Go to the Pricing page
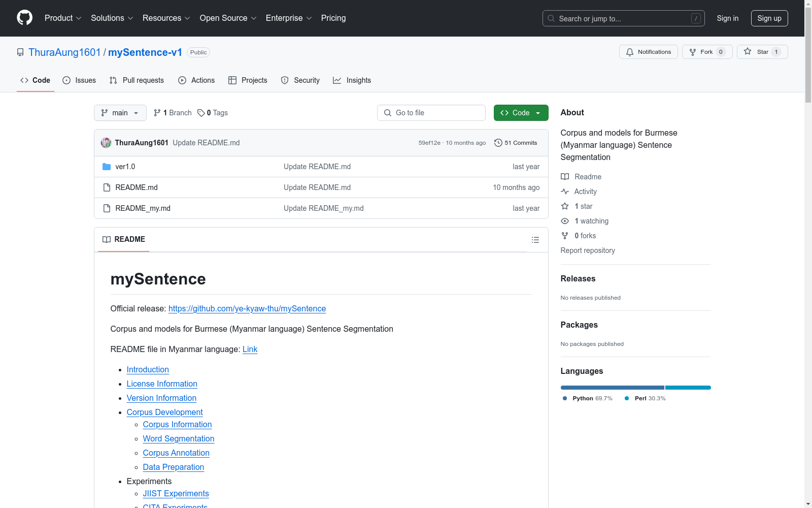 [333, 18]
